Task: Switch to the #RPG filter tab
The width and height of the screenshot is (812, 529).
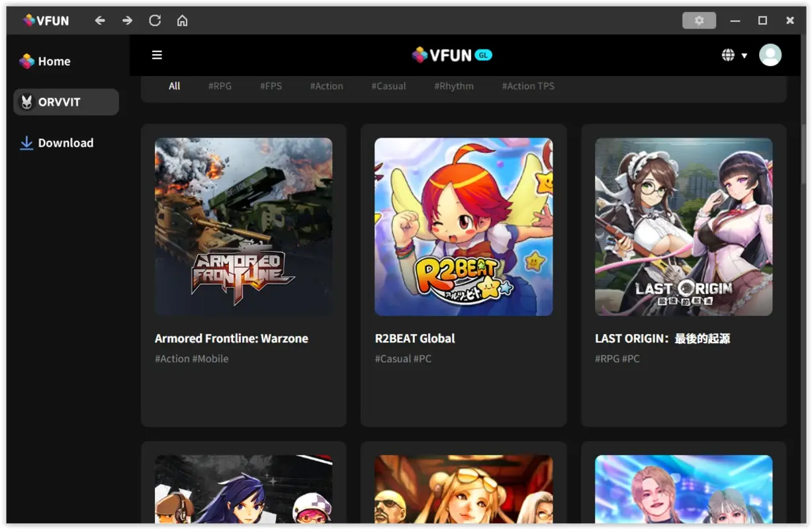Action: (x=220, y=85)
